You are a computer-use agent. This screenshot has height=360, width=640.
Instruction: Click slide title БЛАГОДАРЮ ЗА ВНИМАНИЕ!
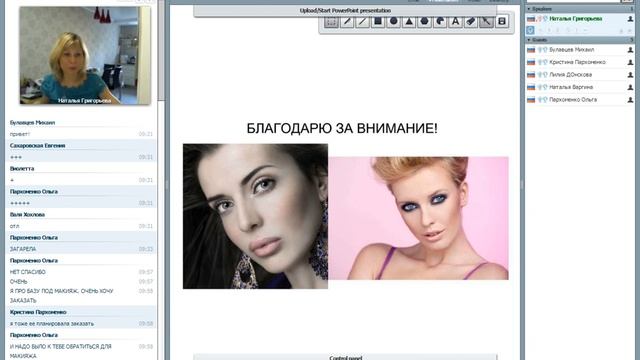coord(342,129)
